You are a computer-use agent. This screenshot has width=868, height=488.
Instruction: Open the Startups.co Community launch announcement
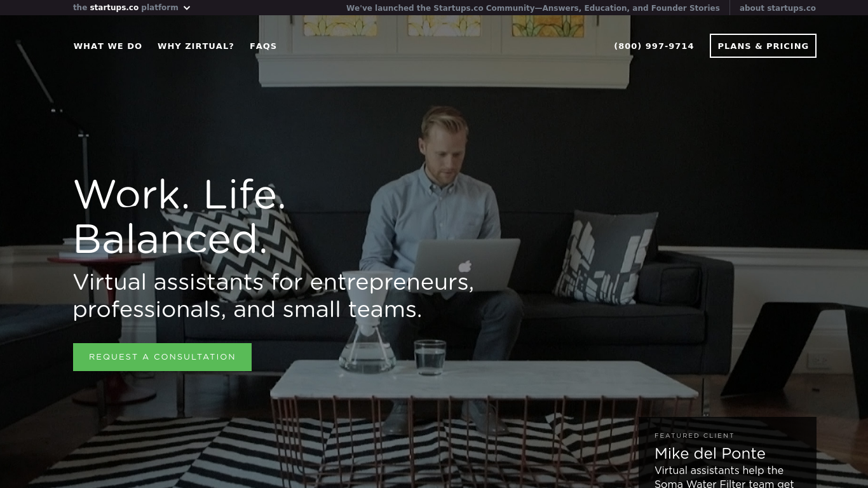tap(532, 8)
